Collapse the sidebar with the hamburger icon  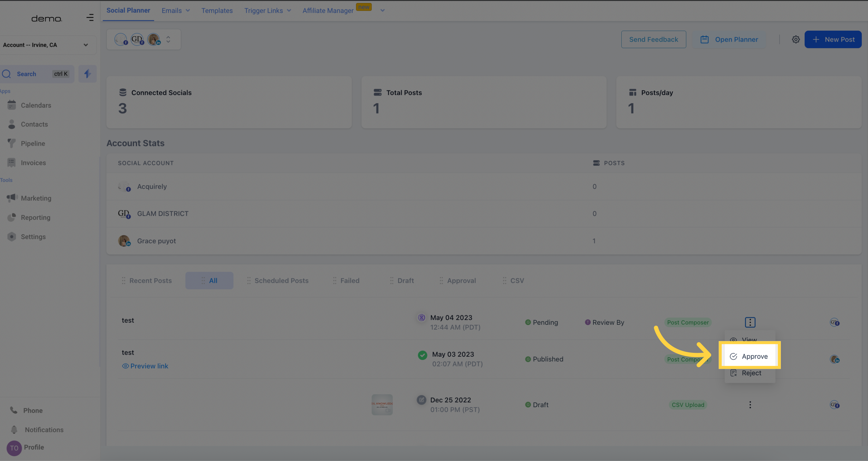pos(89,17)
